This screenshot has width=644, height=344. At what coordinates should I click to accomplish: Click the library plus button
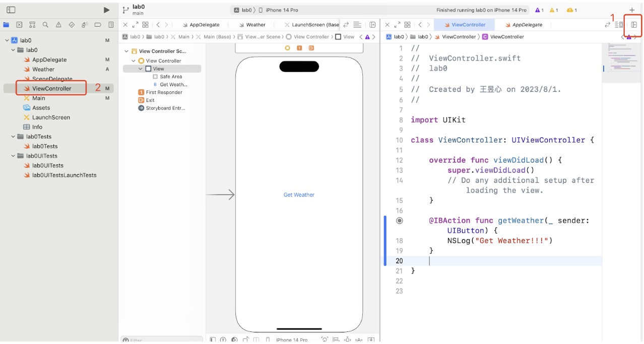point(632,10)
